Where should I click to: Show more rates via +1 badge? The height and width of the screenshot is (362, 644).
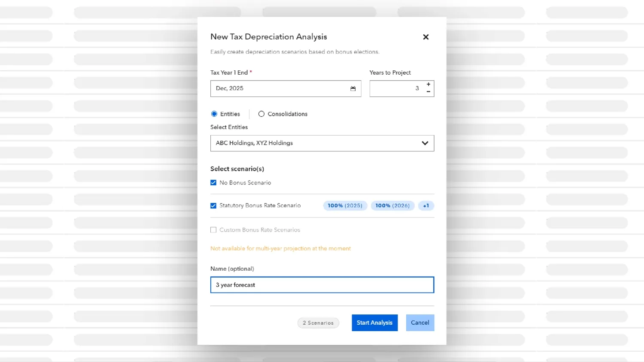pos(426,206)
